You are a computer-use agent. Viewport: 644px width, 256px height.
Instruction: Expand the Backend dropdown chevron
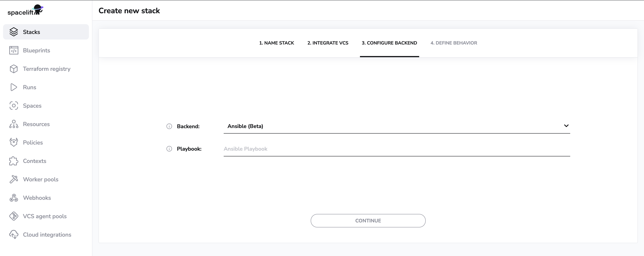click(566, 126)
